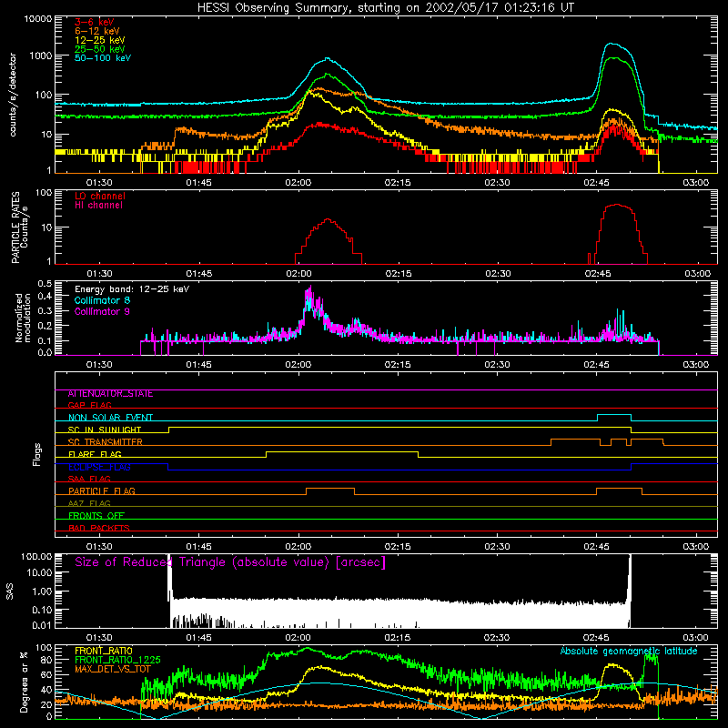Select the NON_SOLAR_EVENT flag label
The width and height of the screenshot is (728, 728).
coord(110,418)
